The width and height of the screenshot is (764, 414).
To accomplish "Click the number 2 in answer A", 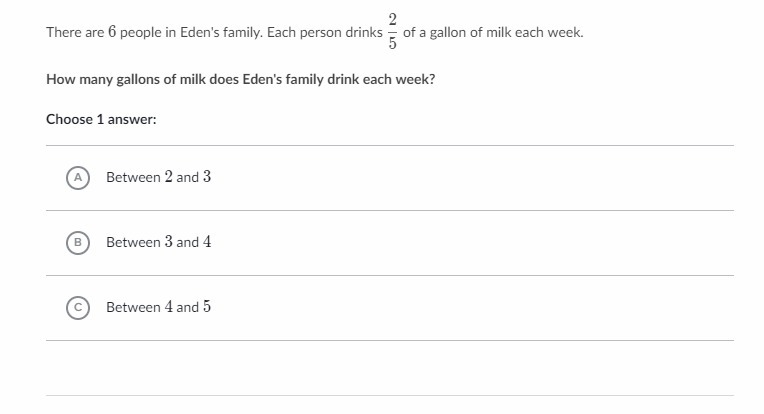I will click(169, 177).
